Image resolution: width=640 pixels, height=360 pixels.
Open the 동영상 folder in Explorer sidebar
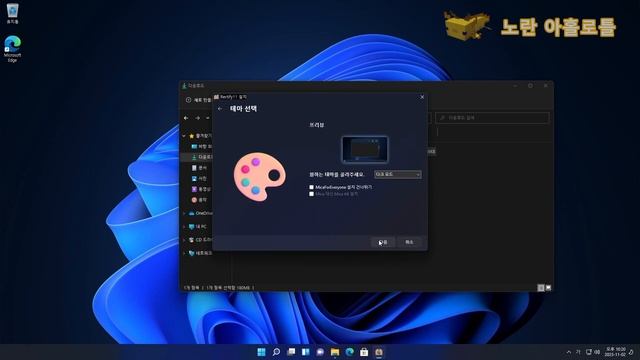pyautogui.click(x=201, y=189)
